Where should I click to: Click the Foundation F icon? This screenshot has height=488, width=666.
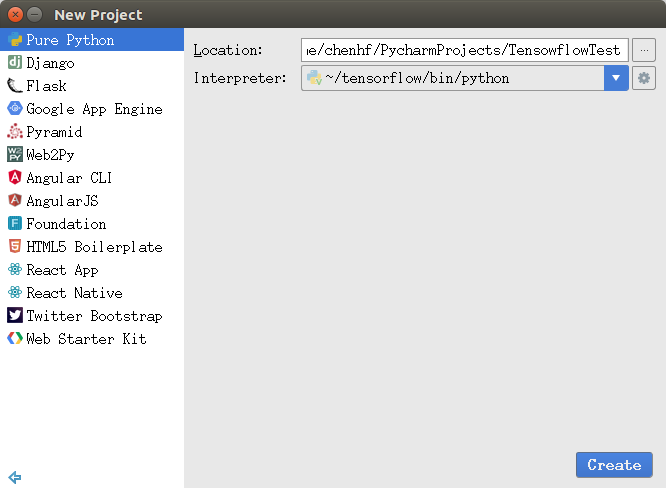point(15,223)
